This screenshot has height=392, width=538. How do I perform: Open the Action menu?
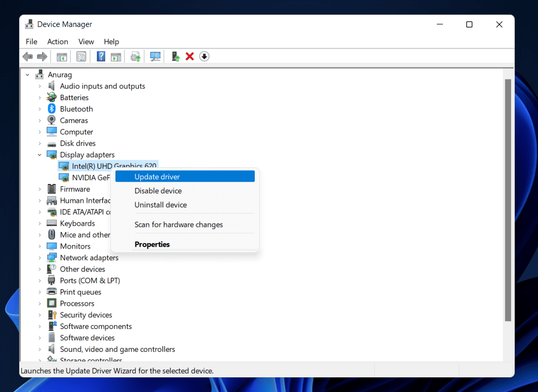57,42
